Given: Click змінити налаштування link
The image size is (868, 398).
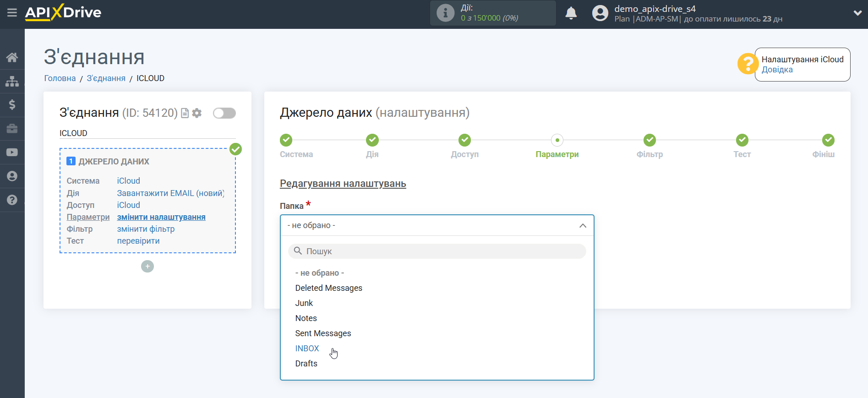Looking at the screenshot, I should coord(161,217).
